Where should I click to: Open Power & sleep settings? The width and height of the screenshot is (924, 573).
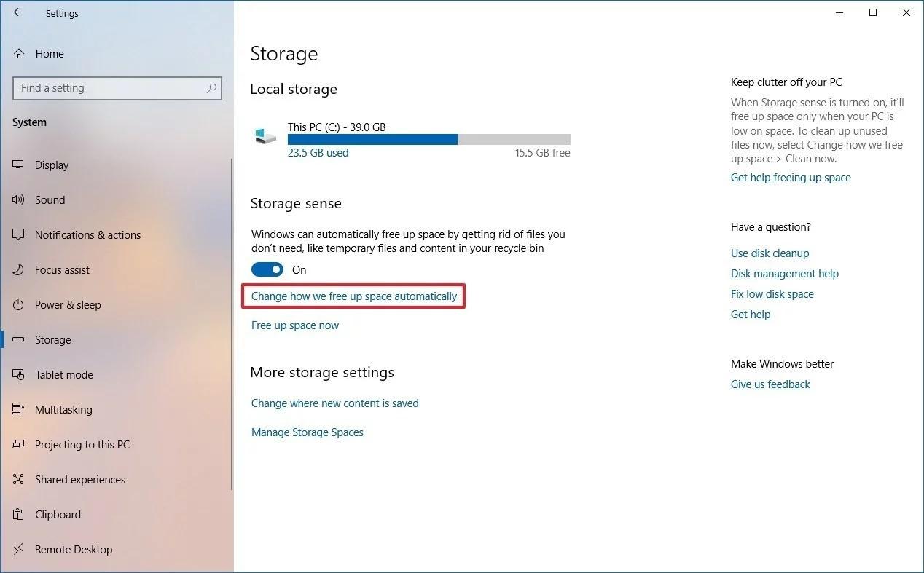pos(67,304)
